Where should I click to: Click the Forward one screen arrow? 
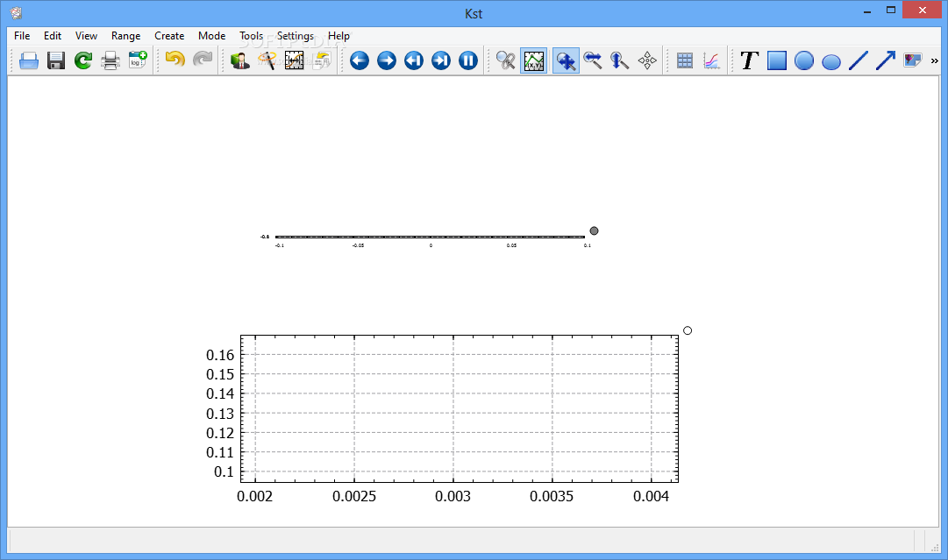point(387,60)
